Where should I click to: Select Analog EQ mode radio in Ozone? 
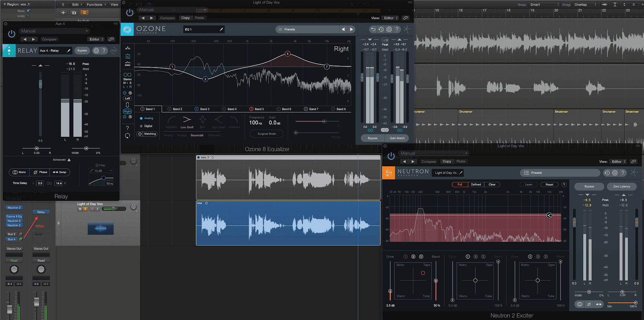click(141, 118)
